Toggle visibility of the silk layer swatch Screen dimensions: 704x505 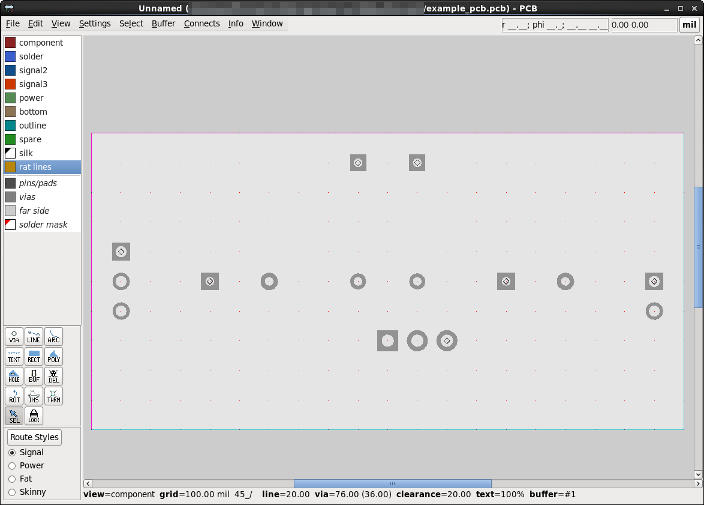tap(10, 153)
